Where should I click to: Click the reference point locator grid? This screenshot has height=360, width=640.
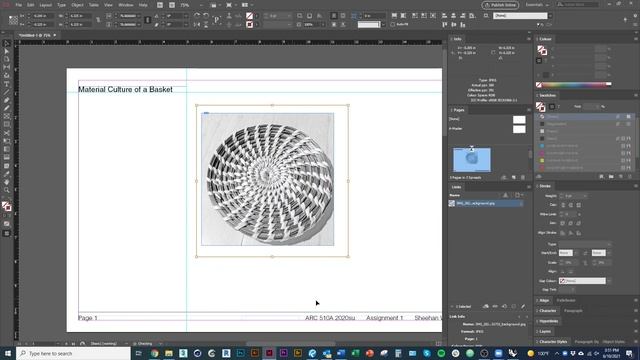click(13, 20)
